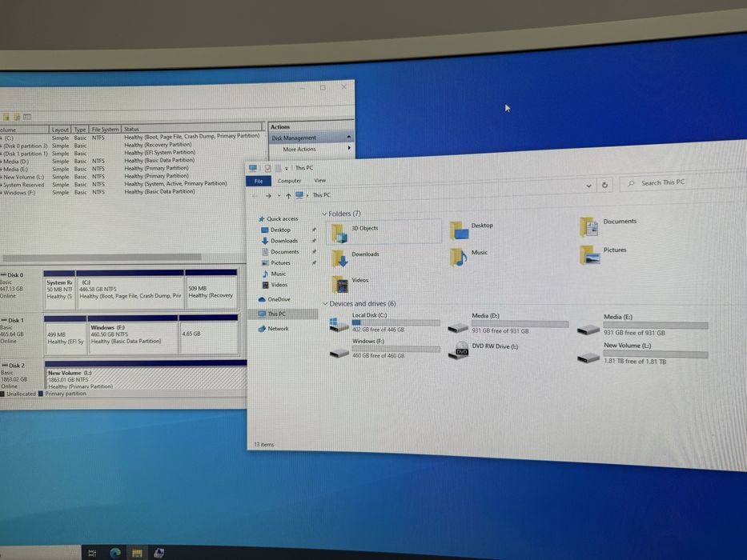The height and width of the screenshot is (560, 747).
Task: Select the (C:) row in the volume list
Action: (130, 137)
